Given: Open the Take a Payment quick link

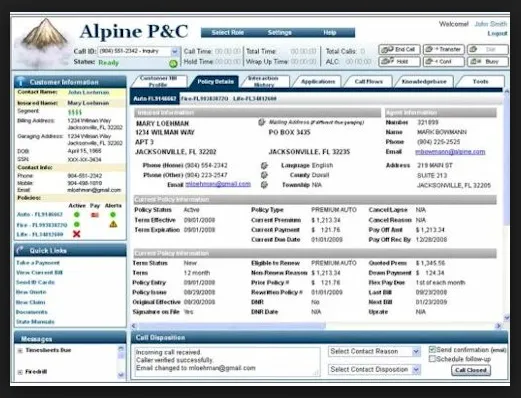Looking at the screenshot, I should click(x=38, y=263).
